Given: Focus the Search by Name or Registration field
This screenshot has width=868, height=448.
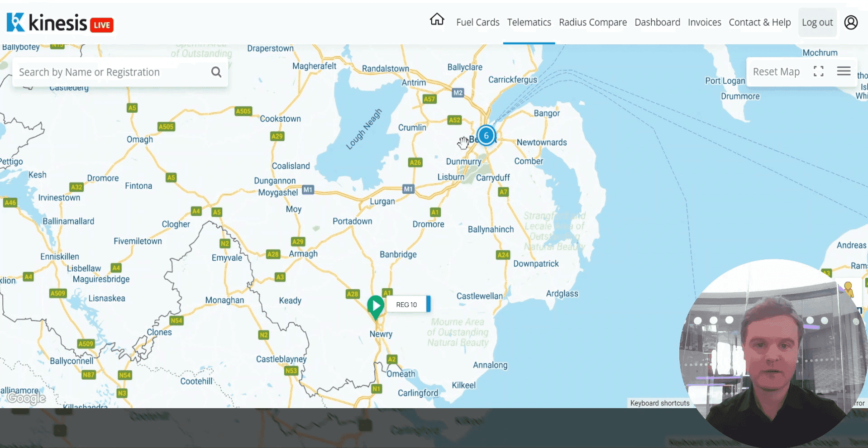Looking at the screenshot, I should click(x=111, y=72).
